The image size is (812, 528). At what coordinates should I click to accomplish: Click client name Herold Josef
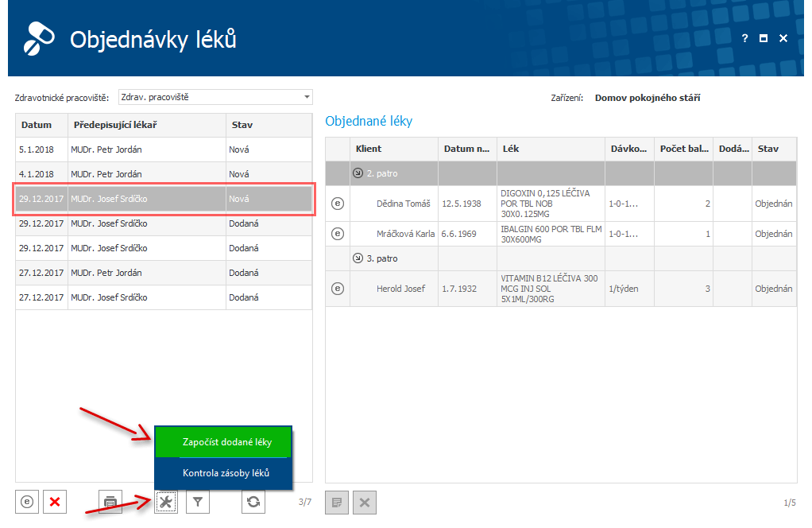click(x=400, y=289)
